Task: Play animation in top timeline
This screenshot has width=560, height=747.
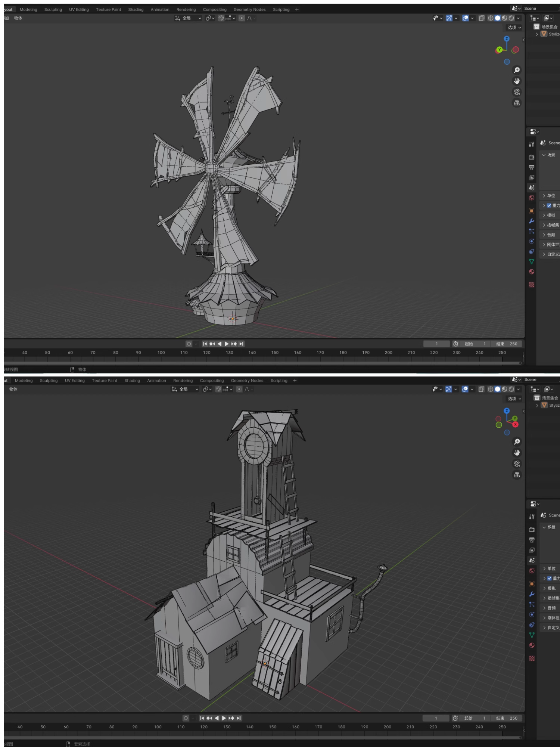Action: [227, 344]
